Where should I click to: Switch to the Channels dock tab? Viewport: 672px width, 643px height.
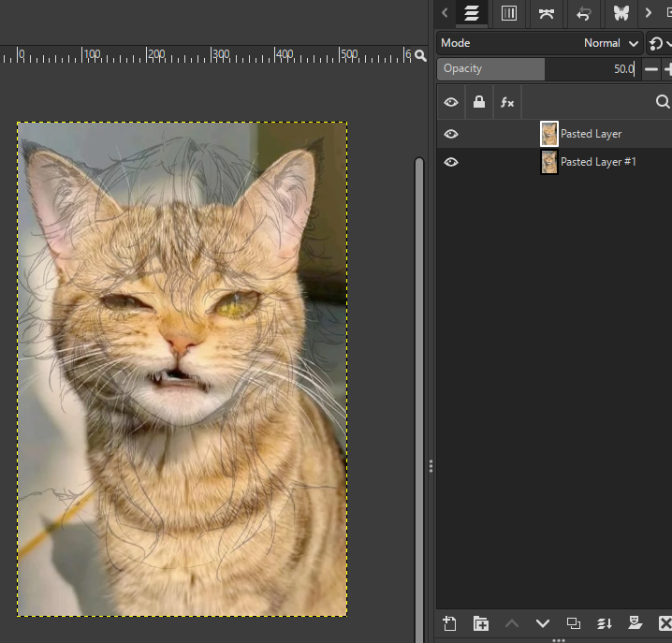coord(509,13)
